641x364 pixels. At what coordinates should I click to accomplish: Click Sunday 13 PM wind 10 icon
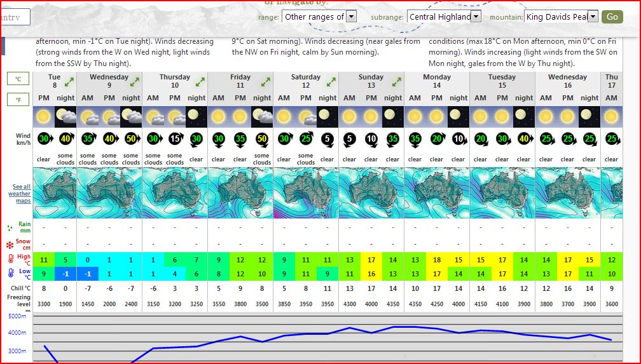371,139
